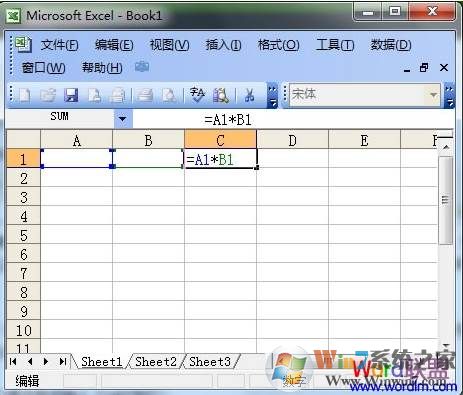Go to first sheet tab arrow
Viewport: 463px width, 395px height.
pos(13,361)
